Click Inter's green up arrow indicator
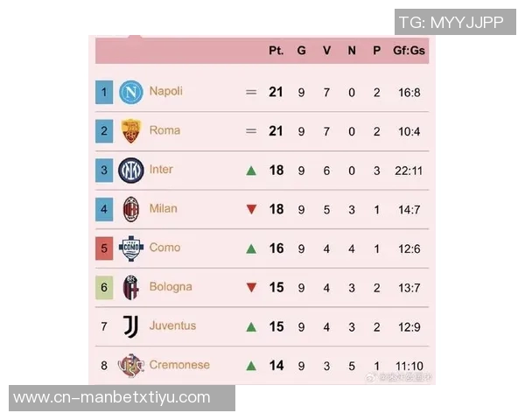 [x=251, y=171]
